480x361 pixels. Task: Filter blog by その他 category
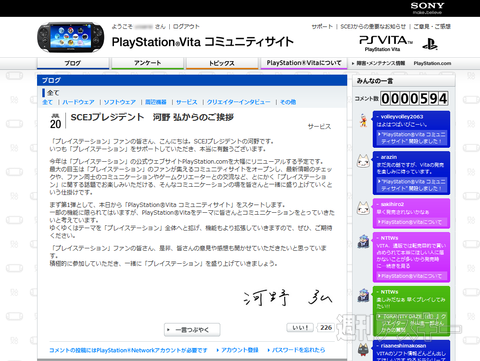(288, 102)
